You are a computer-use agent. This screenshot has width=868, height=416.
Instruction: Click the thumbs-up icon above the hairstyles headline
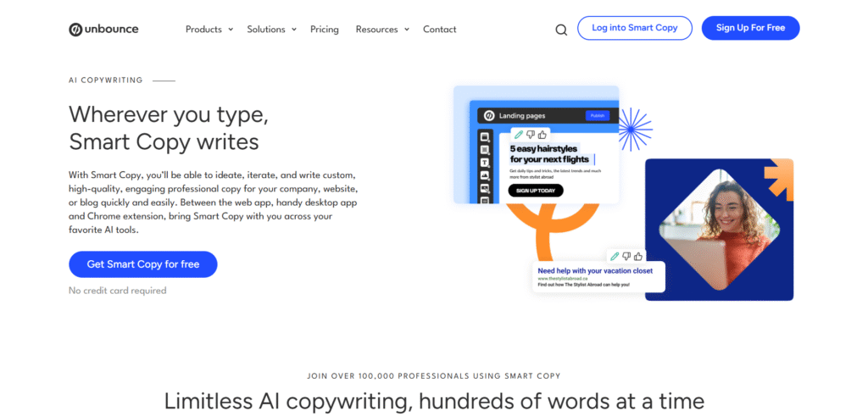[x=542, y=135]
